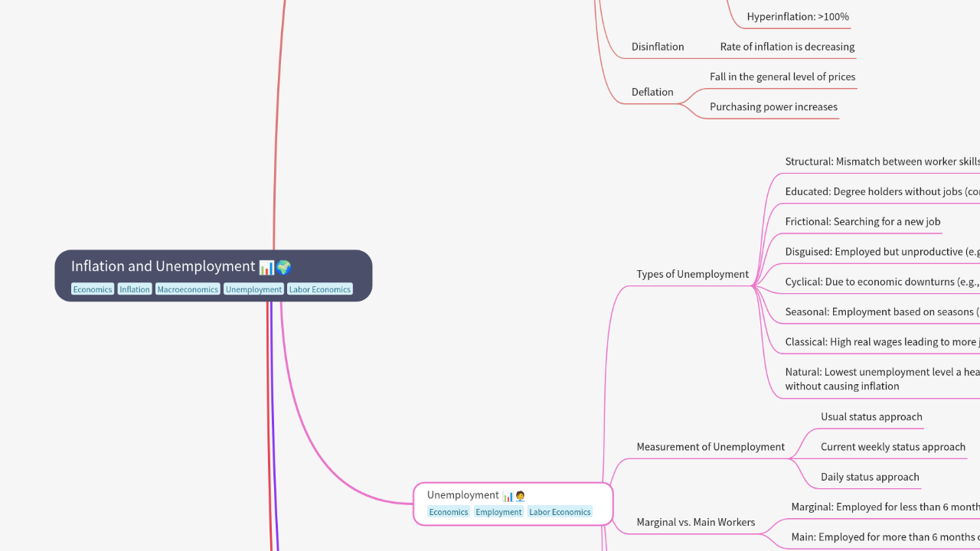Click the Cyclical unemployment entry
The width and height of the screenshot is (980, 551).
(882, 282)
